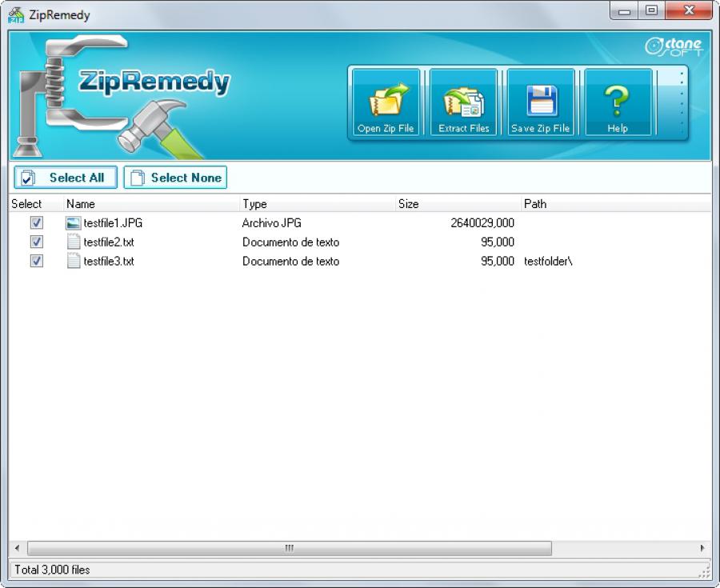Click the 95,000 size of testfile2.txt
The width and height of the screenshot is (720, 588).
tap(498, 242)
